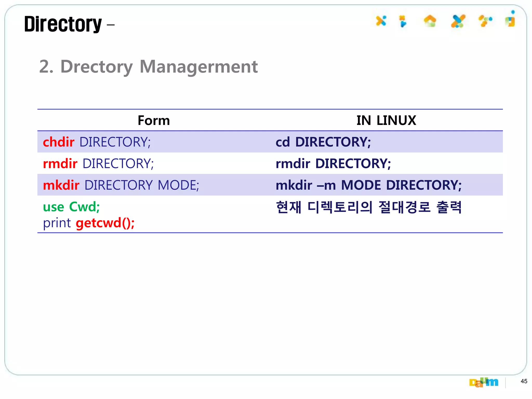Click the small orange-and-blue arrow icon

point(403,21)
